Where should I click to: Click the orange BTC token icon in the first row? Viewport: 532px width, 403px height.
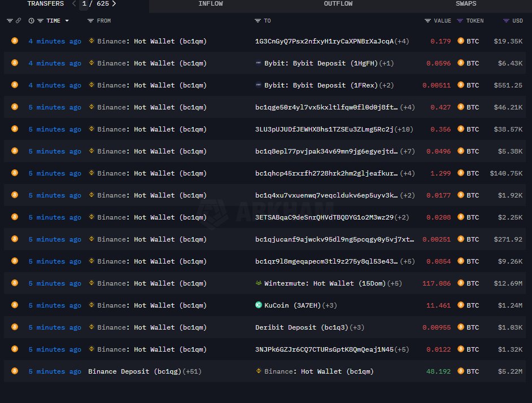pyautogui.click(x=460, y=41)
